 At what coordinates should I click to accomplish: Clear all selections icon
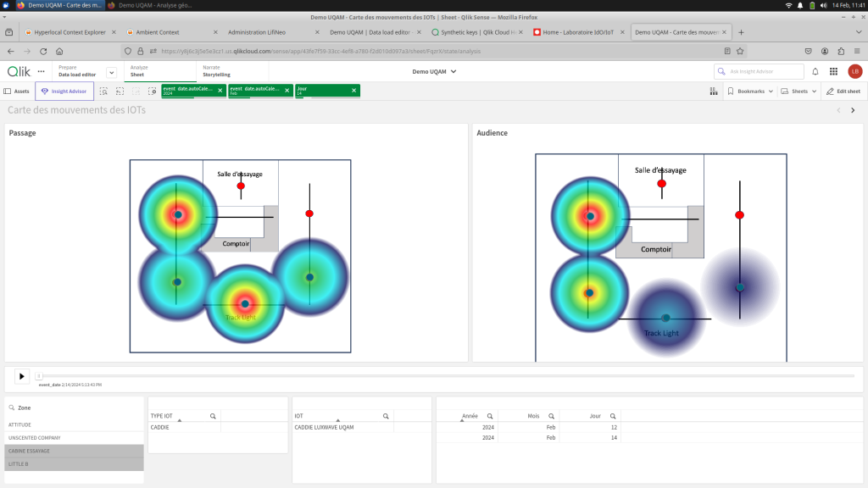coord(153,91)
